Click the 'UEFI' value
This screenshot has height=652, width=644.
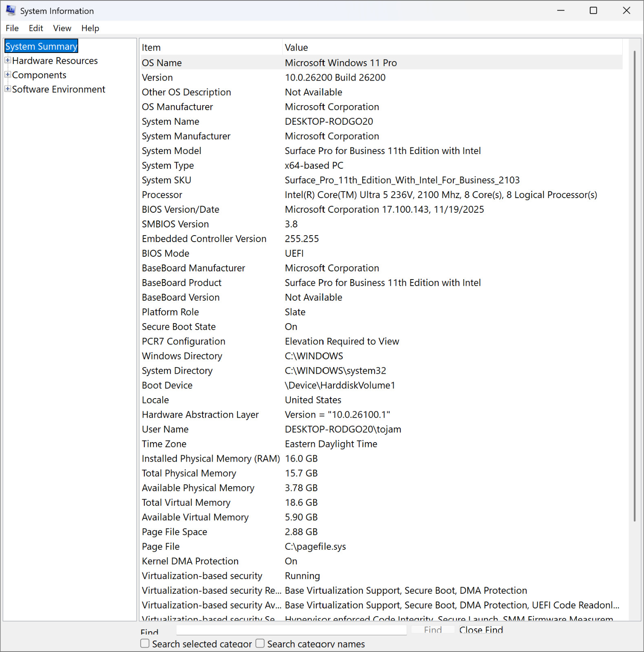(x=294, y=253)
